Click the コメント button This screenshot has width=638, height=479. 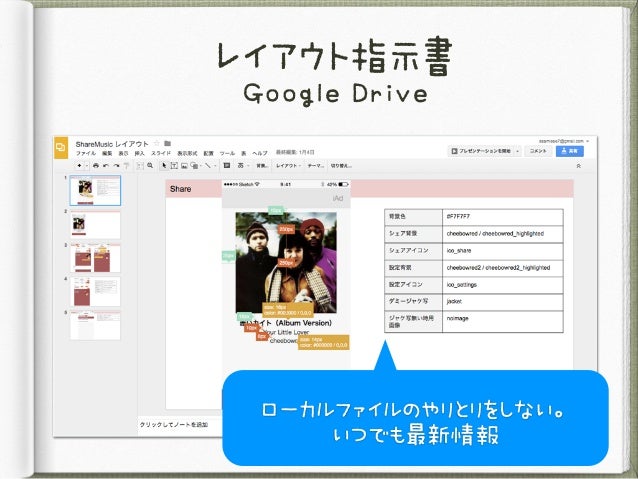pyautogui.click(x=538, y=151)
